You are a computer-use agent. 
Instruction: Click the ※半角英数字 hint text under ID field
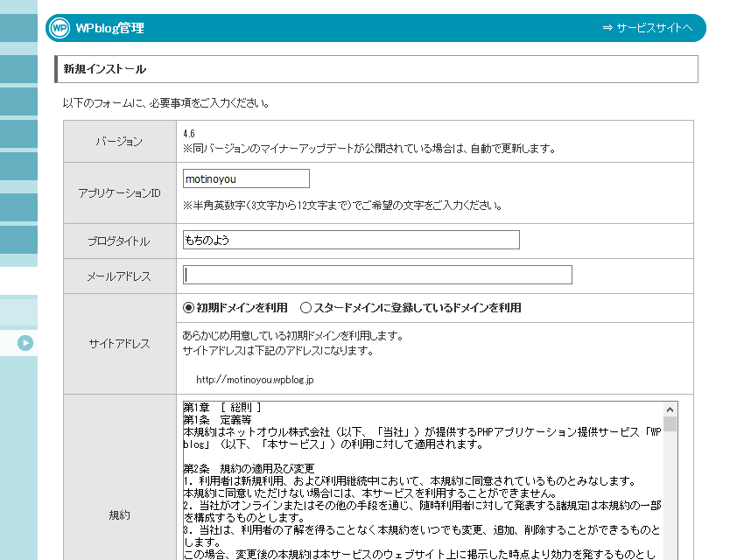pos(342,206)
